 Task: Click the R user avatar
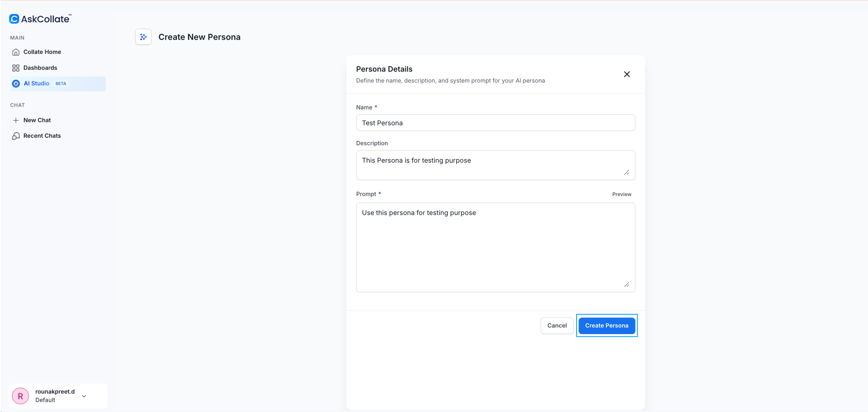[20, 396]
